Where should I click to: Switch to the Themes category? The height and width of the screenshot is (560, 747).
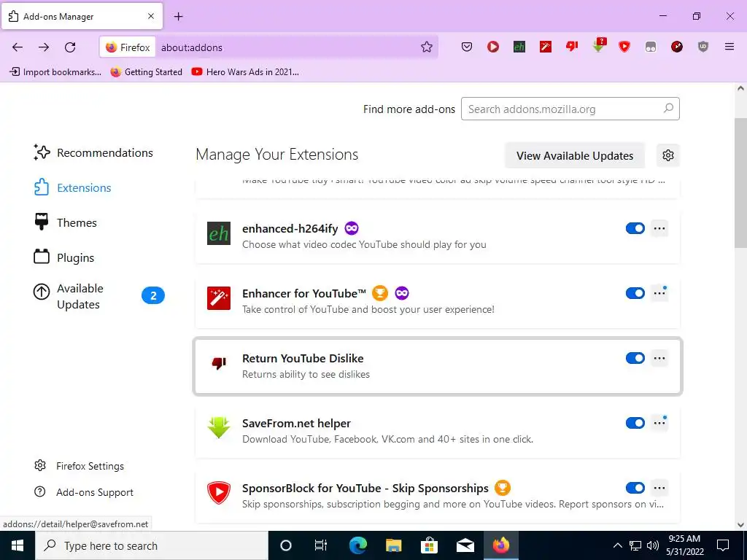click(65, 223)
